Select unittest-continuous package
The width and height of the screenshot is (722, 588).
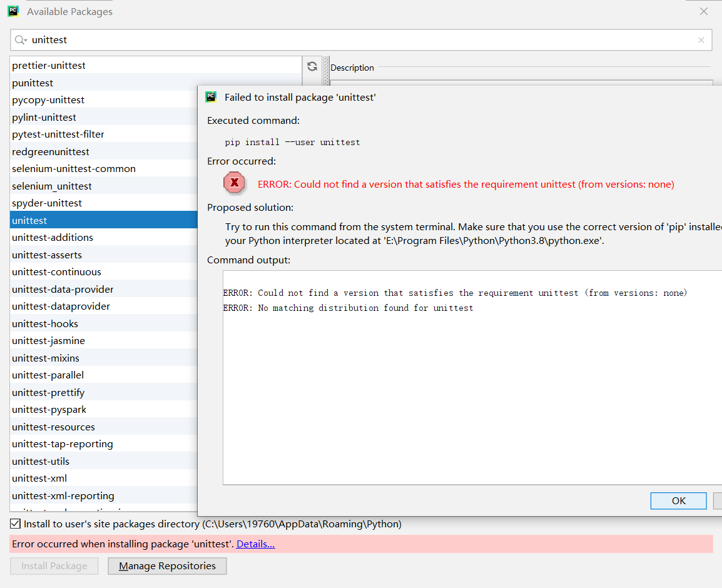coord(104,272)
